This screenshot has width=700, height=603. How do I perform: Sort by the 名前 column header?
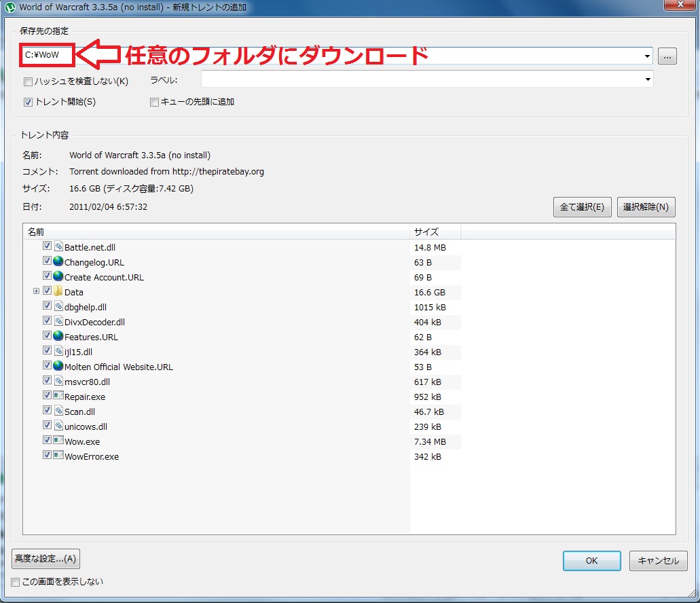[x=216, y=232]
